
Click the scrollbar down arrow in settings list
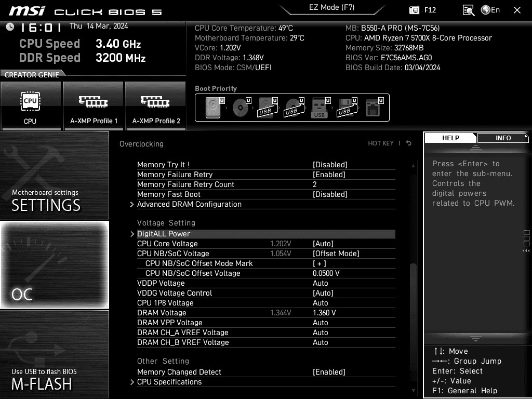[413, 391]
